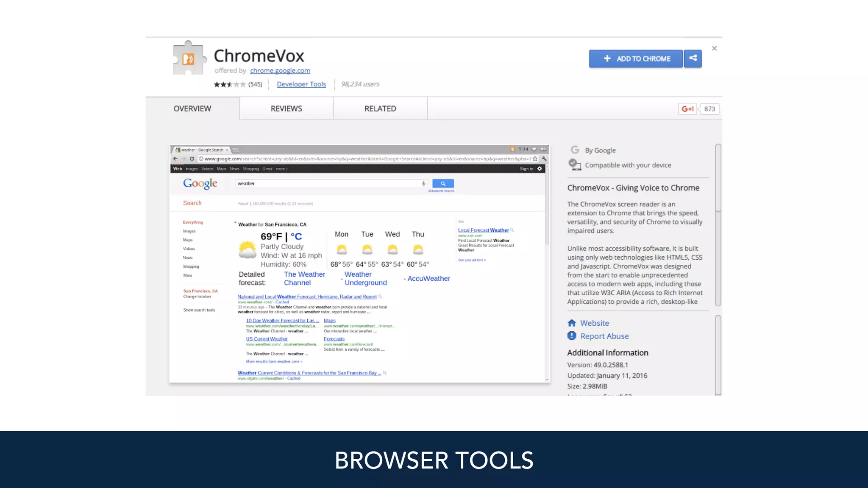The height and width of the screenshot is (488, 868).
Task: Click the Version: 49.0.2588.1 text
Action: pyautogui.click(x=598, y=365)
